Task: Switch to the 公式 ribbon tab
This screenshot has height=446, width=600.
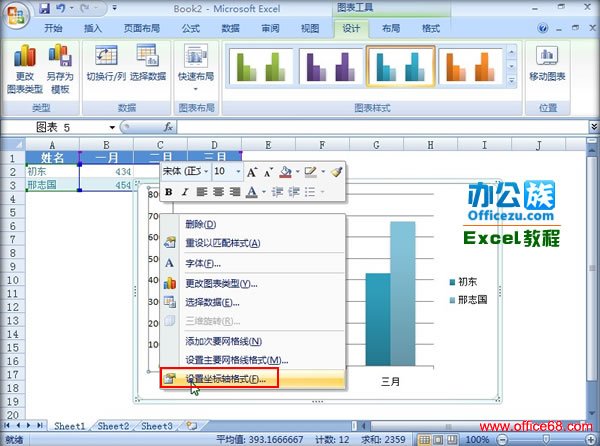Action: [x=191, y=28]
